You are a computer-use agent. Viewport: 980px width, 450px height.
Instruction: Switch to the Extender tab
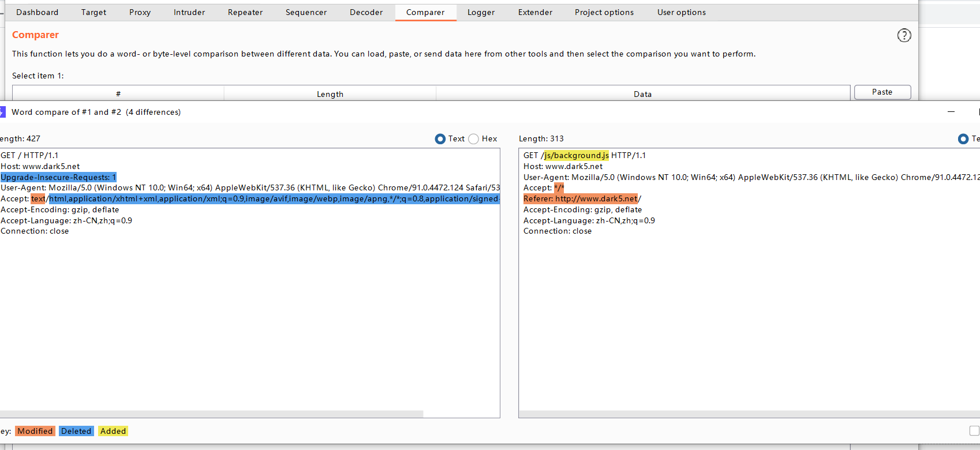click(x=536, y=12)
